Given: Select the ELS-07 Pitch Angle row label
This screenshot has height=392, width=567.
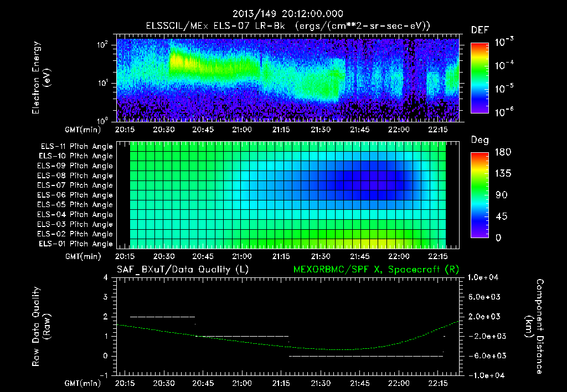Looking at the screenshot, I should pos(75,185).
